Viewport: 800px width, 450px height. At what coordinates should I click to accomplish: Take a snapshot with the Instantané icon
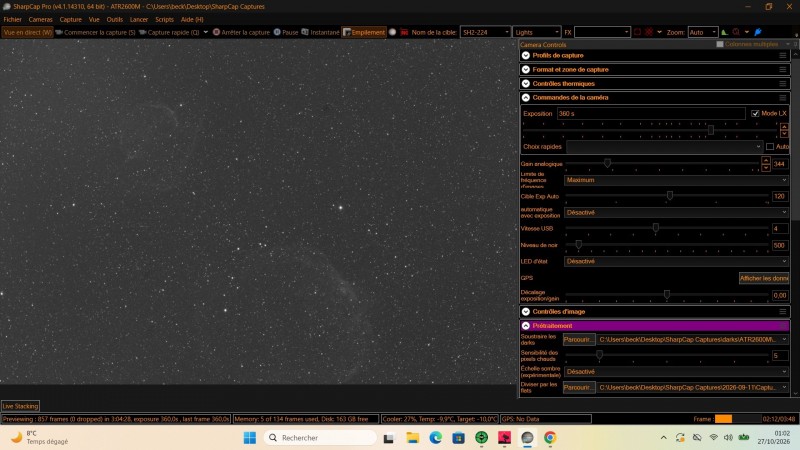tap(305, 32)
